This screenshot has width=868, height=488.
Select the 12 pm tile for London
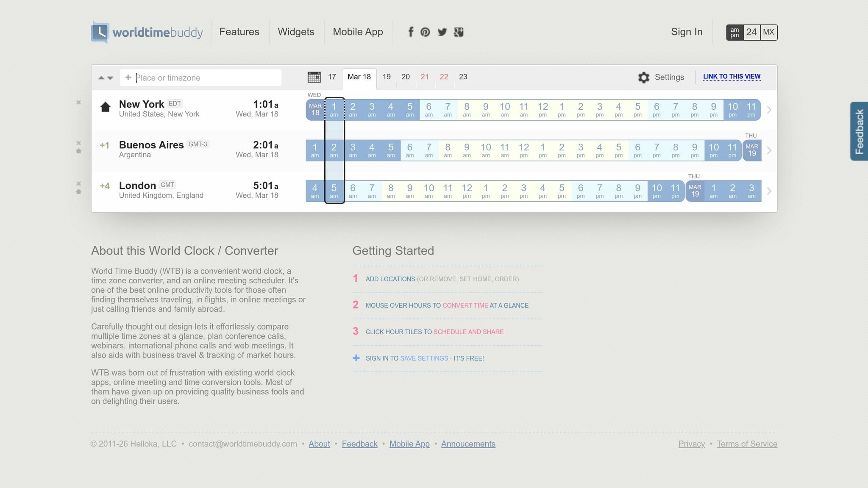pyautogui.click(x=467, y=191)
